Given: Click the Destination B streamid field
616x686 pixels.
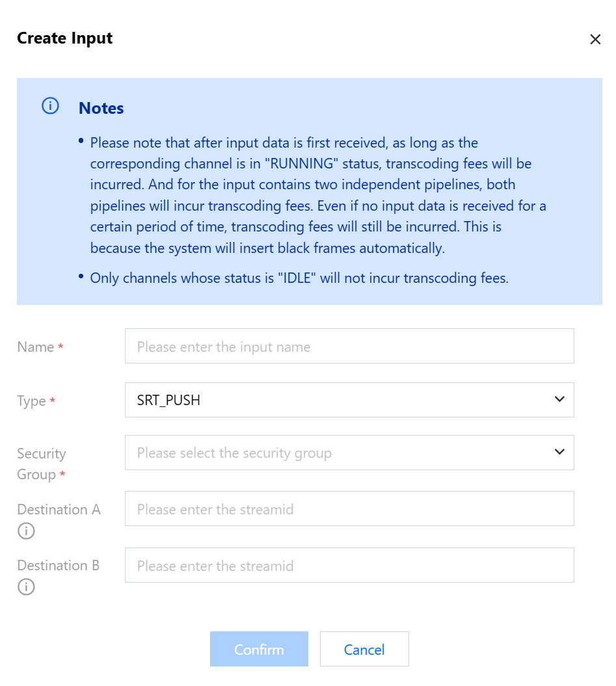Looking at the screenshot, I should [x=349, y=565].
